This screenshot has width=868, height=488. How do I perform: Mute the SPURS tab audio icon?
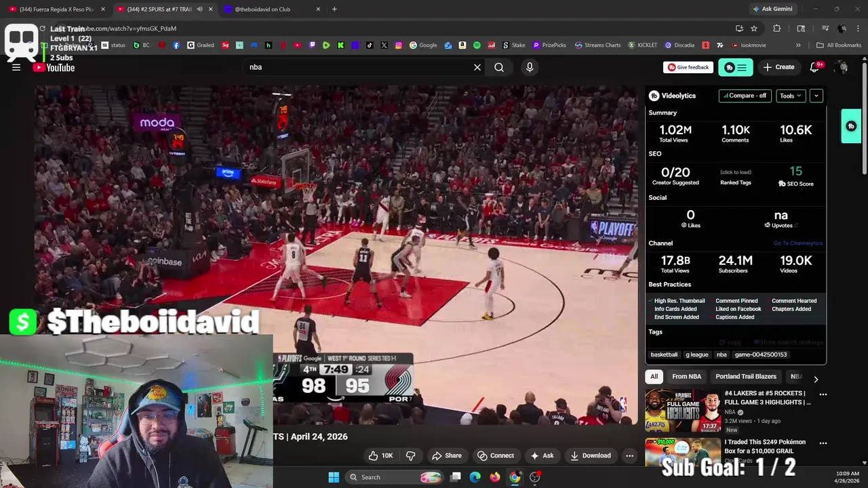[200, 9]
